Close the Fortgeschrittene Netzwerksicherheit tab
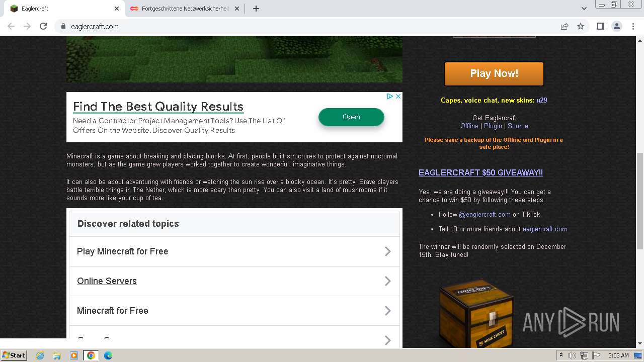This screenshot has height=362, width=644. pyautogui.click(x=237, y=9)
